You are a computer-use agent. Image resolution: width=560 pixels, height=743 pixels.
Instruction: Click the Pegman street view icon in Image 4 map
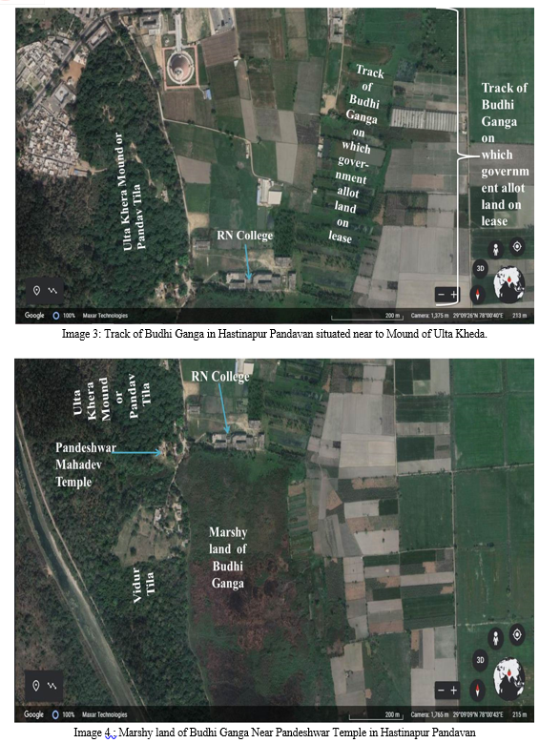click(495, 638)
